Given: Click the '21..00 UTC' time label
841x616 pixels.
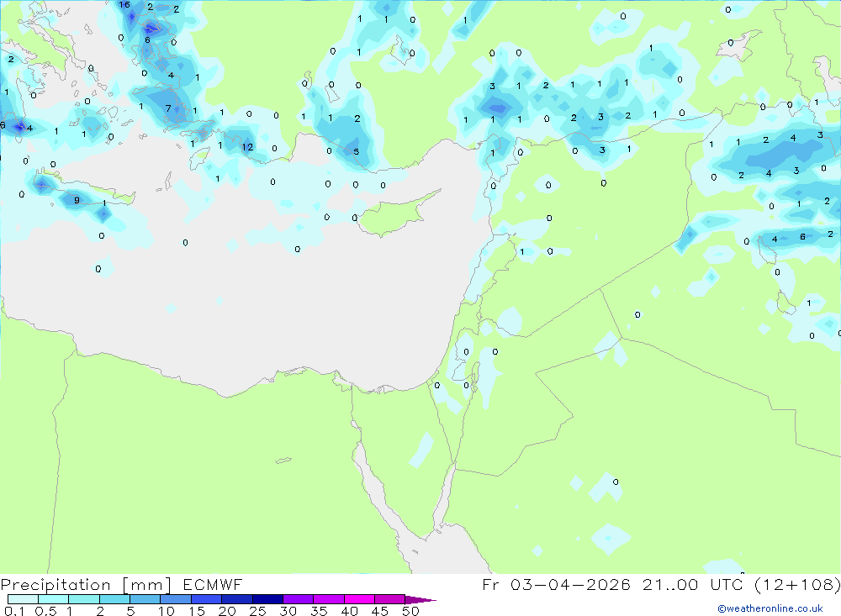Looking at the screenshot, I should (694, 584).
